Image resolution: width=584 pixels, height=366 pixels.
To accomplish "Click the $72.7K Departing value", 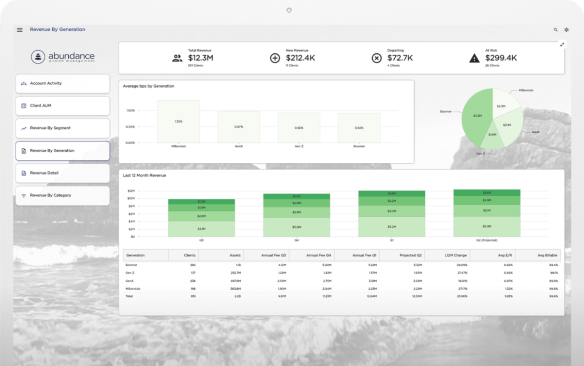I will [400, 58].
